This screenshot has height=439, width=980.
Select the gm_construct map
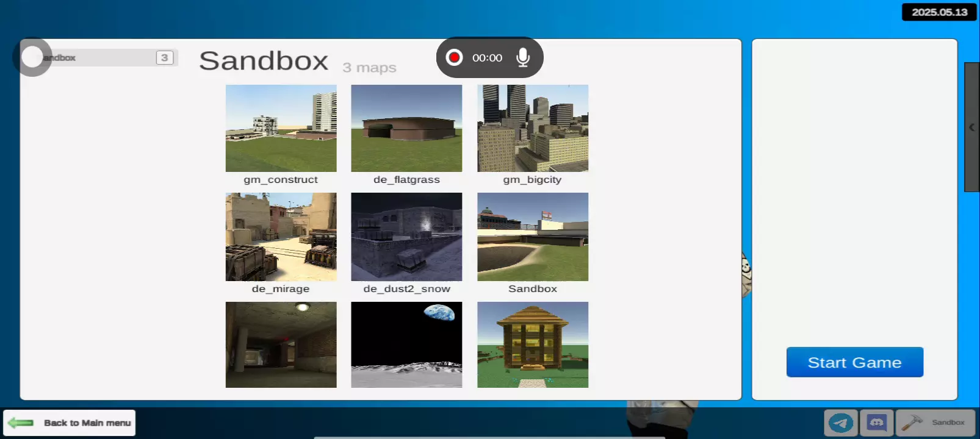pos(281,129)
